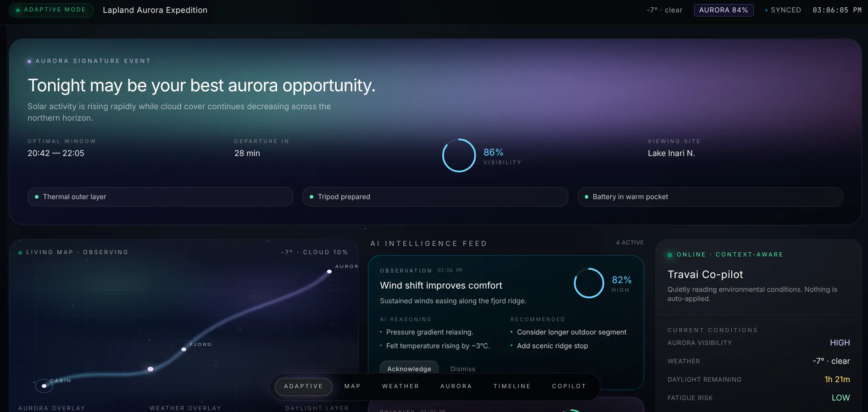Click the Lapland Aurora Expedition title
This screenshot has height=412, width=868.
coord(155,10)
